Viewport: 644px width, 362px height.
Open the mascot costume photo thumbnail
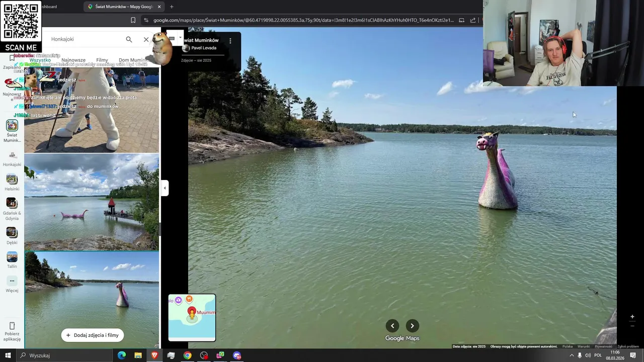pos(92,110)
